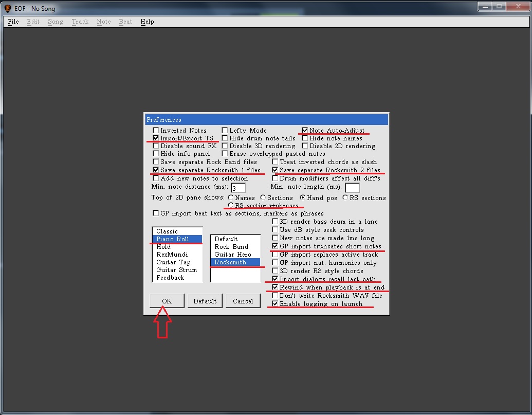The height and width of the screenshot is (415, 532).
Task: Open the File menu
Action: [13, 22]
